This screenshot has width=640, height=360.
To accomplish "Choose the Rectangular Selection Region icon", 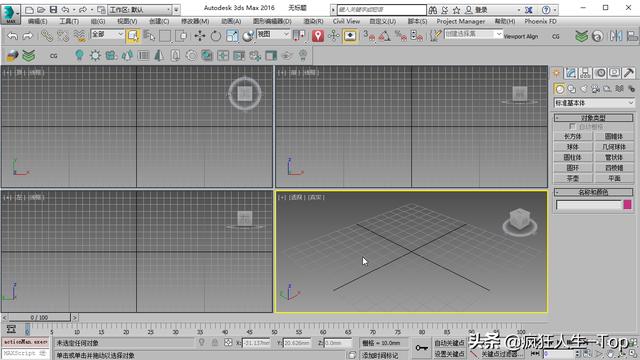I will [x=165, y=36].
